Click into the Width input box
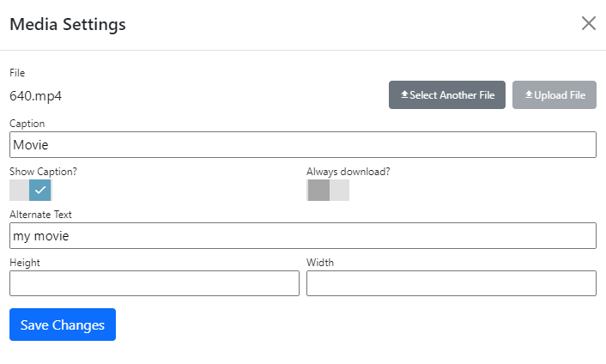Screen dimensions: 606x364 [x=451, y=283]
